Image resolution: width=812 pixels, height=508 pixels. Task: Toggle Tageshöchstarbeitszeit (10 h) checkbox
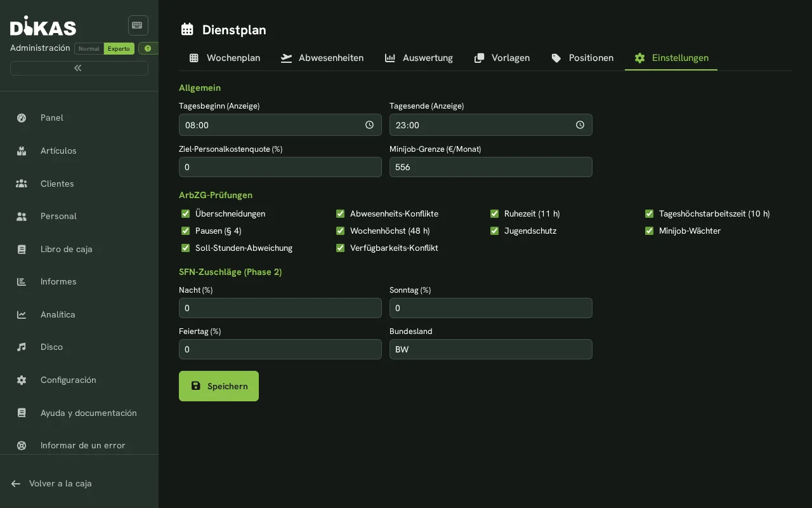click(x=649, y=213)
